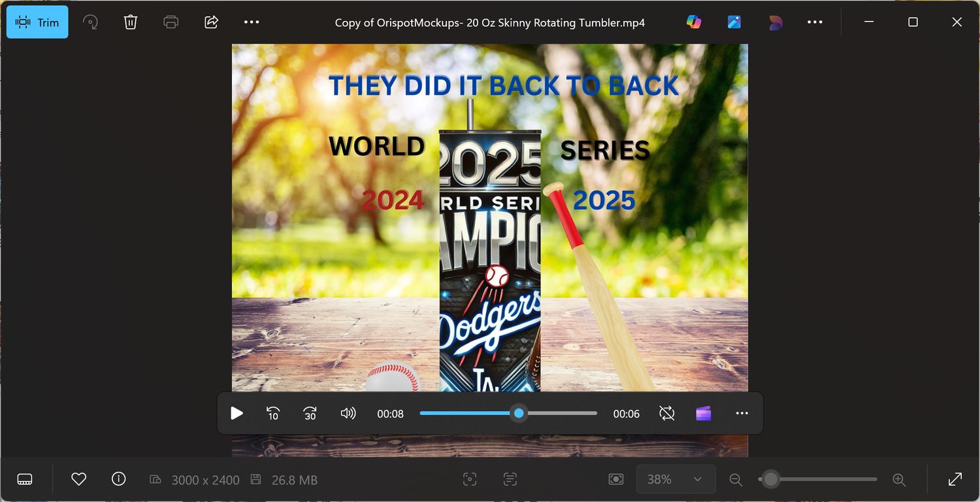Screen dimensions: 980x502
Task: Skip forward 30 seconds
Action: click(310, 413)
